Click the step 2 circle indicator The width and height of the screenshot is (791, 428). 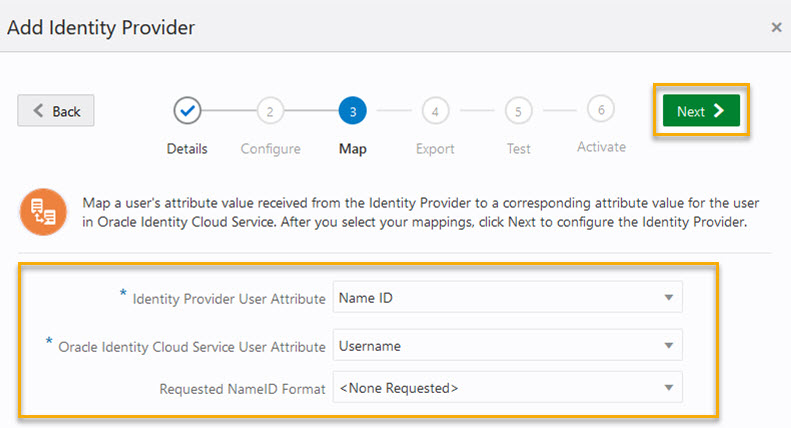pyautogui.click(x=270, y=110)
